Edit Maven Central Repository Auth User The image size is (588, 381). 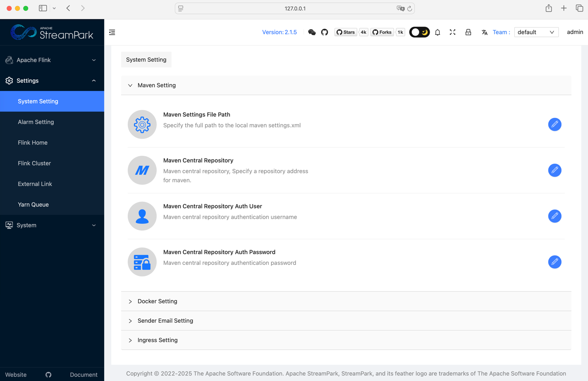(555, 216)
